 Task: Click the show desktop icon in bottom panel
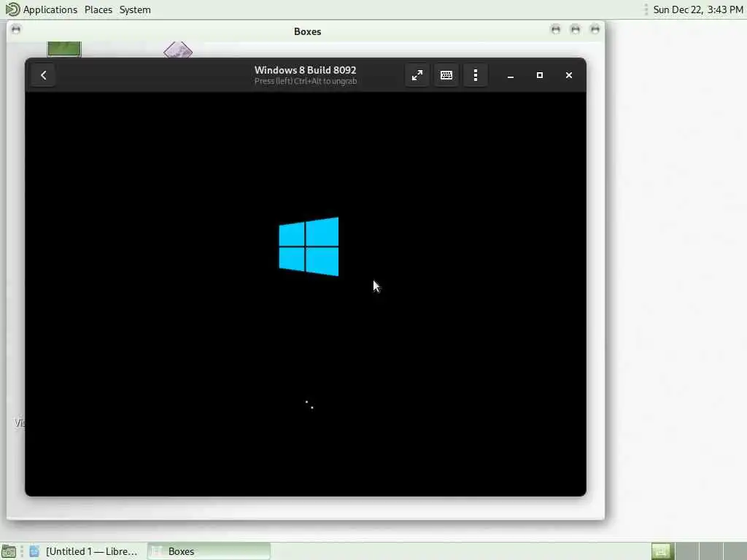[x=9, y=551]
